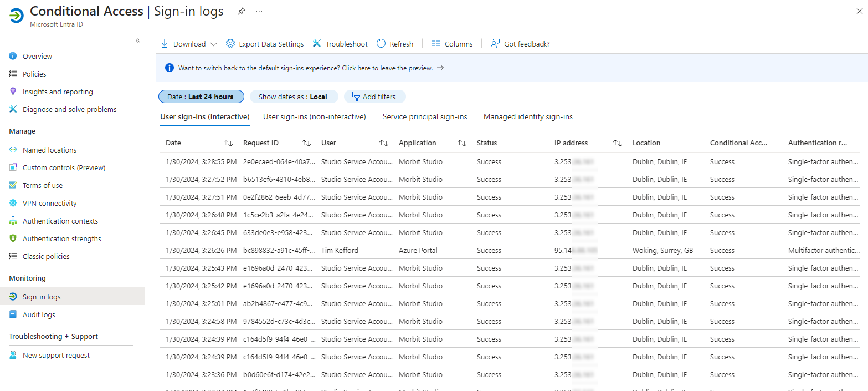Click the info icon in preview banner
Image resolution: width=868 pixels, height=391 pixels.
click(x=170, y=68)
